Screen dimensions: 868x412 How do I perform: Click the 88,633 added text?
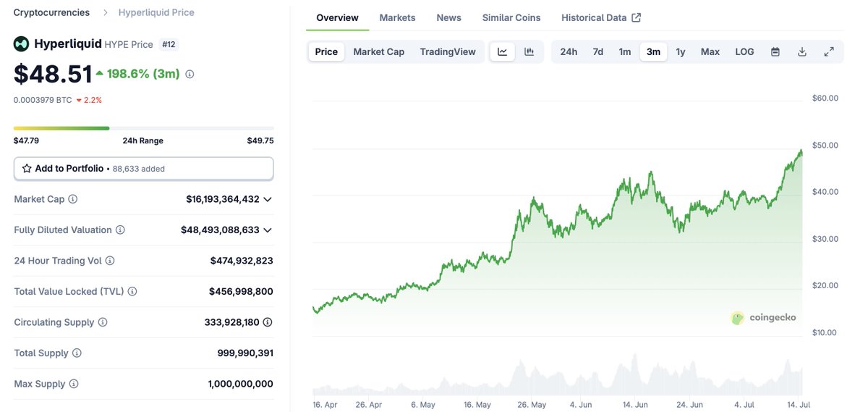(x=139, y=169)
